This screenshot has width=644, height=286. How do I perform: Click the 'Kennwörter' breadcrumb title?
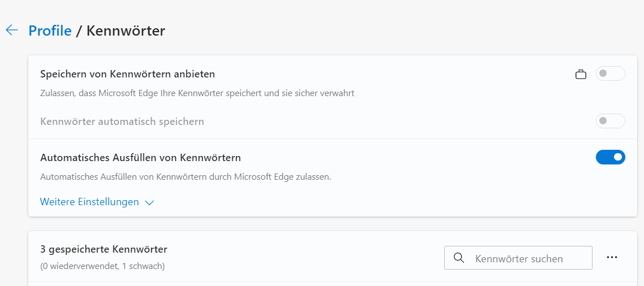tap(126, 31)
